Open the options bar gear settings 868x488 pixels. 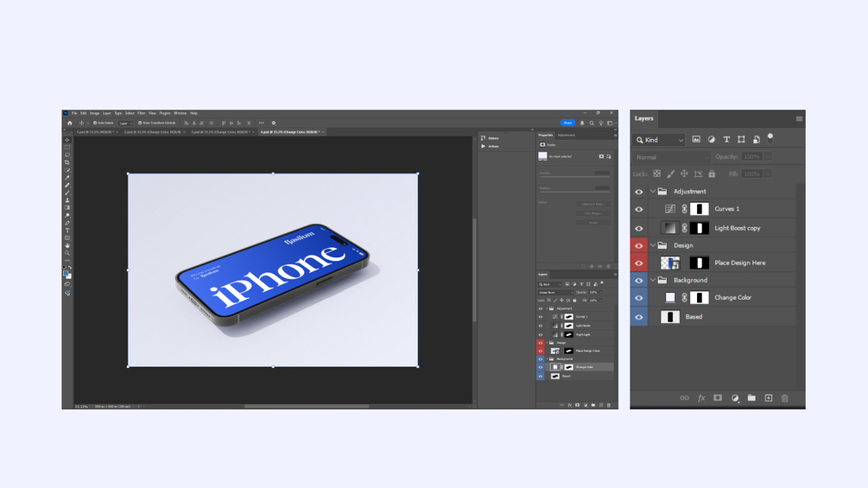point(274,123)
